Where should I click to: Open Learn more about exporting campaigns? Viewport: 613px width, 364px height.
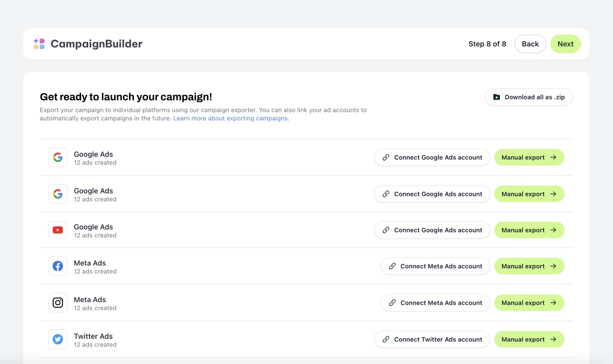tap(231, 118)
